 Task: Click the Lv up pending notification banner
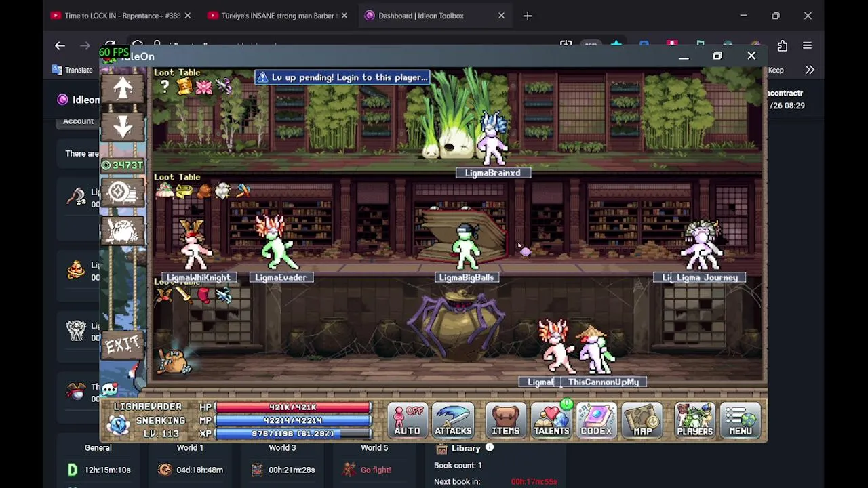342,77
